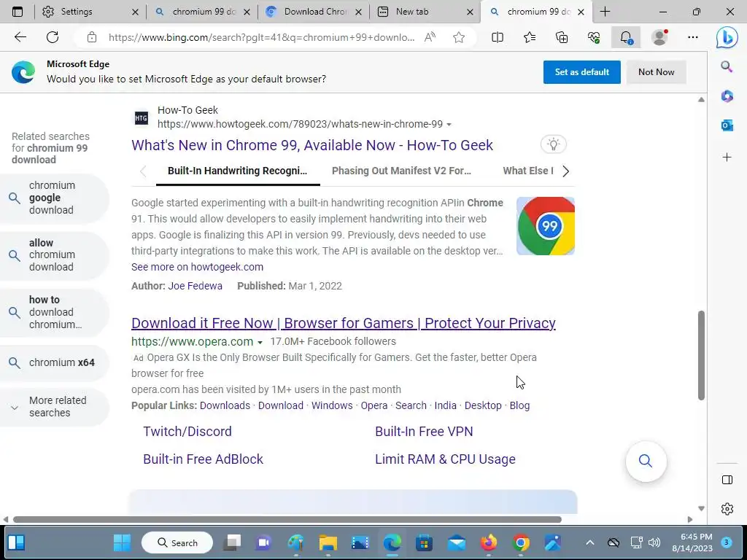Set Edge as default browser
The height and width of the screenshot is (560, 747).
[x=581, y=72]
